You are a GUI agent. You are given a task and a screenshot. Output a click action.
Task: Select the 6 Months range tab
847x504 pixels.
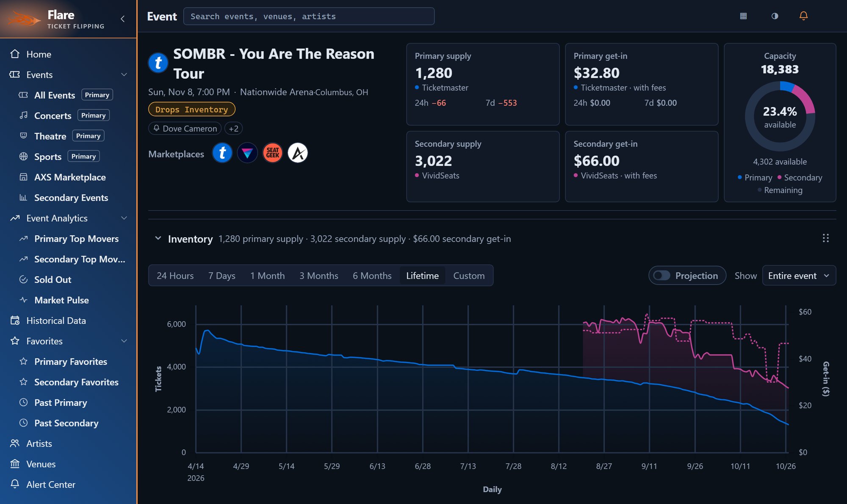click(x=372, y=275)
